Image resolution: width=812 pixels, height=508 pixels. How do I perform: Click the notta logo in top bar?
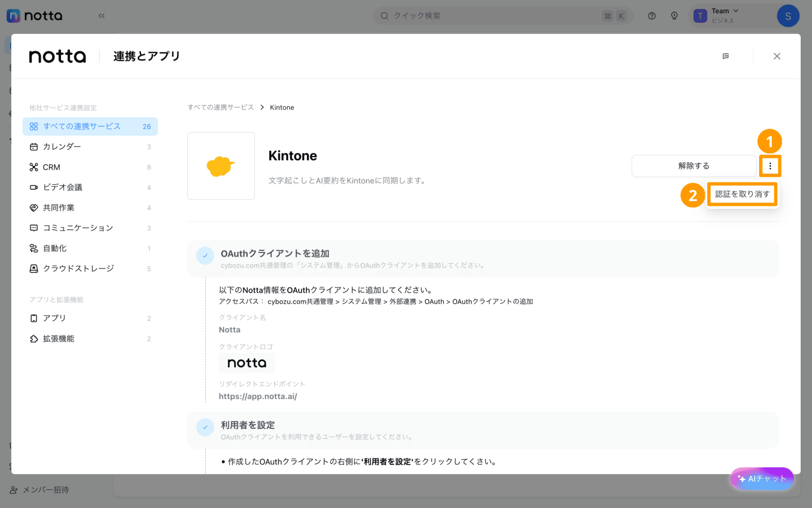pyautogui.click(x=35, y=16)
